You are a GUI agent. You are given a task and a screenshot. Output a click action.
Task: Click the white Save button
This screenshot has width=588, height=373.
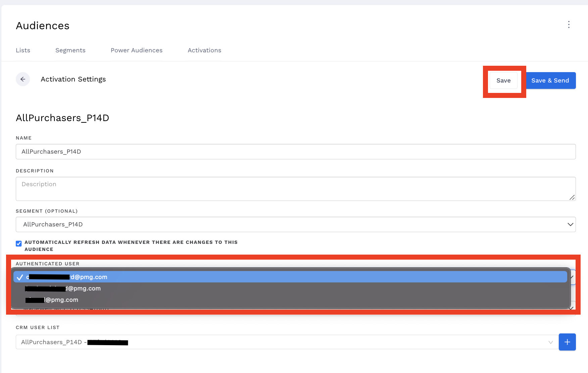[x=503, y=81]
